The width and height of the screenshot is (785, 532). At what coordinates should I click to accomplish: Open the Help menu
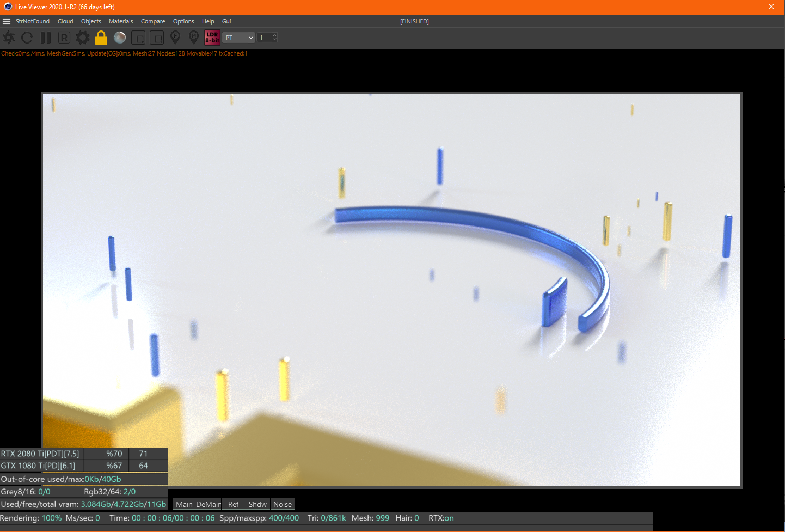click(x=208, y=21)
